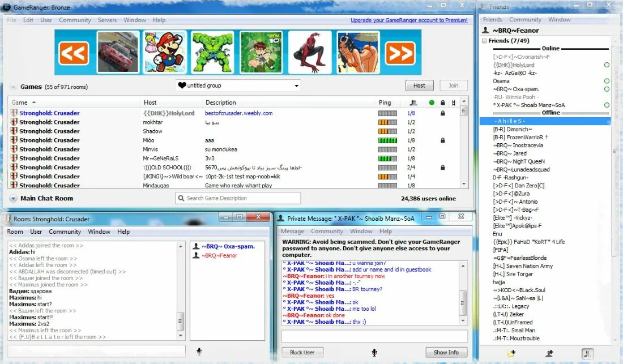
Task: Open the Ben 10 game thumbnail
Action: point(261,53)
